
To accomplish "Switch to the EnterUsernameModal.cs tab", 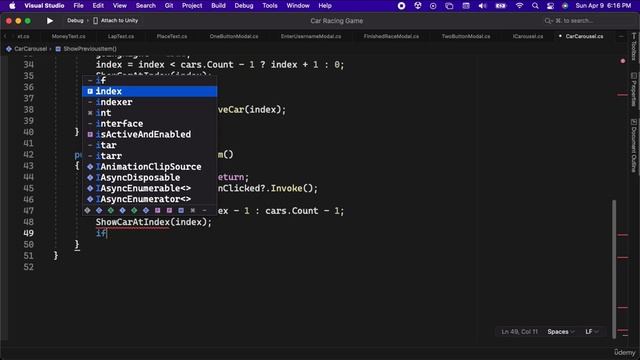I will [311, 36].
